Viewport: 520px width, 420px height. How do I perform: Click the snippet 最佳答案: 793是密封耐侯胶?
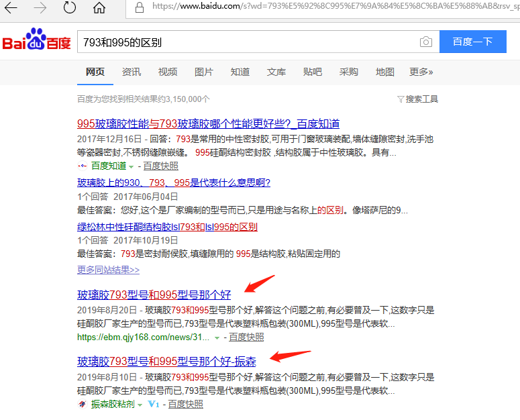[x=209, y=254]
